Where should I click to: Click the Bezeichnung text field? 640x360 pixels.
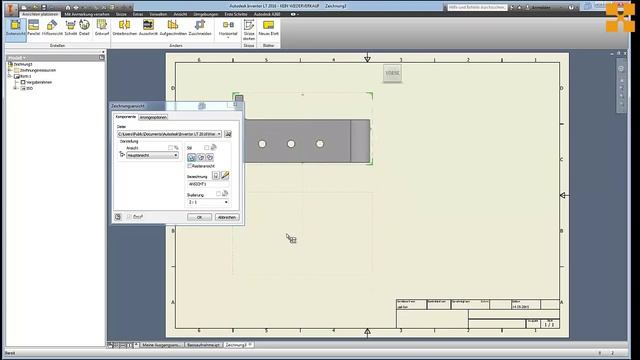coord(207,184)
